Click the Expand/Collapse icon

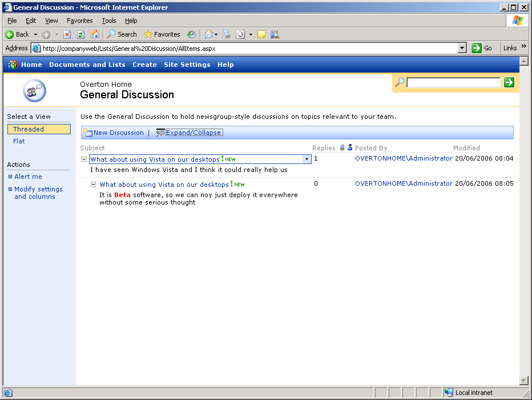[x=160, y=133]
